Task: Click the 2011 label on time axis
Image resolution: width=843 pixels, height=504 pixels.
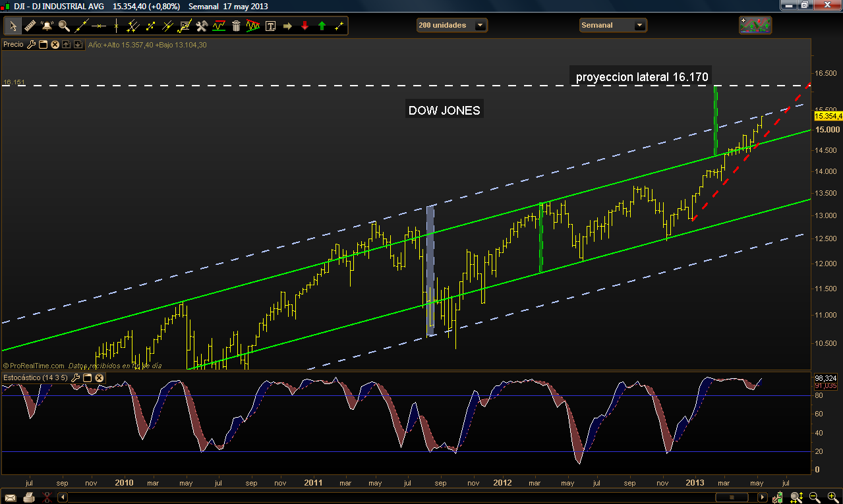Action: 314,482
